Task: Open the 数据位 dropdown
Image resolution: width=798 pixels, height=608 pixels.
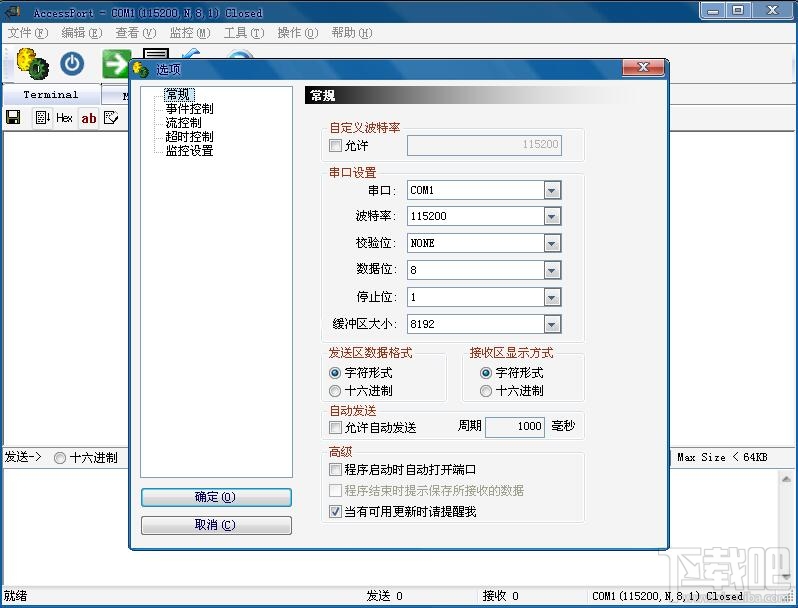Action: click(552, 270)
